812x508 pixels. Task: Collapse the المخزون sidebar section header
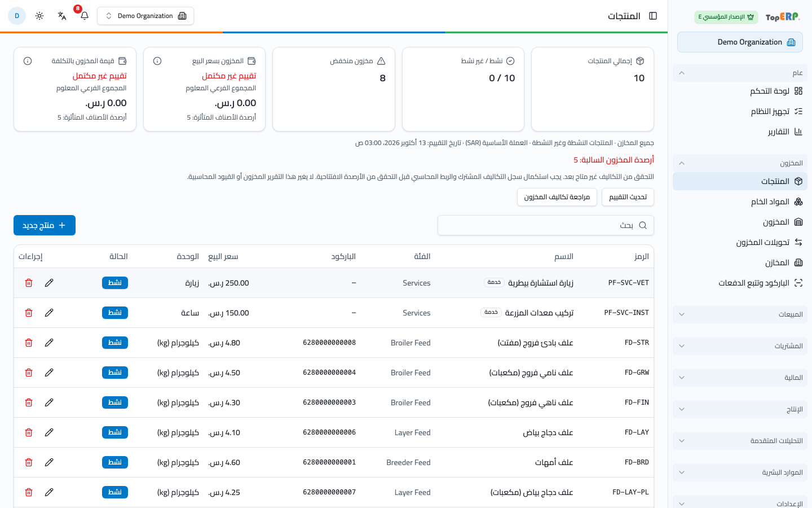click(x=740, y=163)
